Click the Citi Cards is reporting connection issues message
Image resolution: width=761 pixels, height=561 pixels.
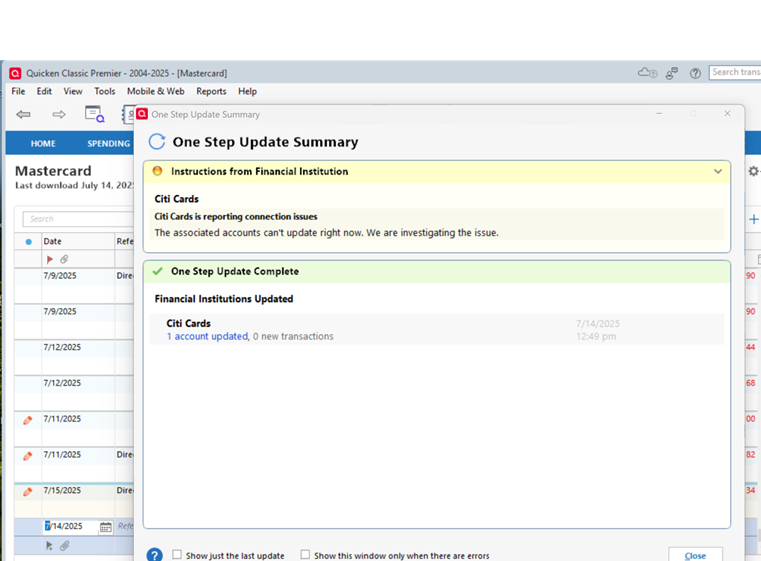pyautogui.click(x=236, y=216)
